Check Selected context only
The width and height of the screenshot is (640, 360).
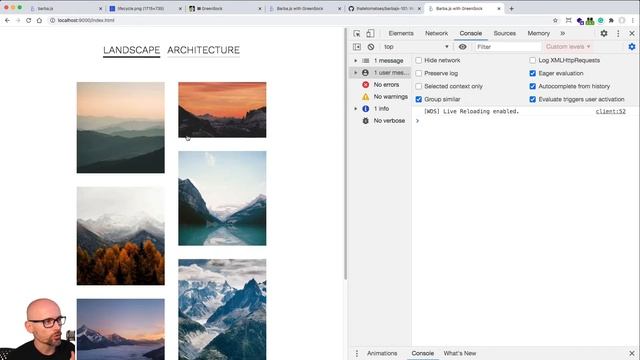418,87
